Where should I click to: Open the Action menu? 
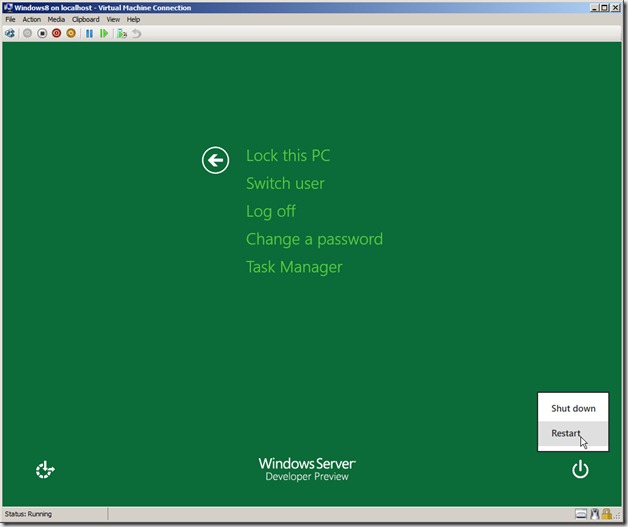tap(32, 19)
